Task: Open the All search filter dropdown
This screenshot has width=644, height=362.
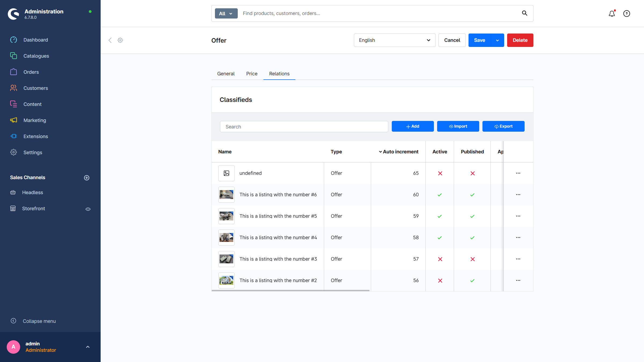Action: point(226,13)
